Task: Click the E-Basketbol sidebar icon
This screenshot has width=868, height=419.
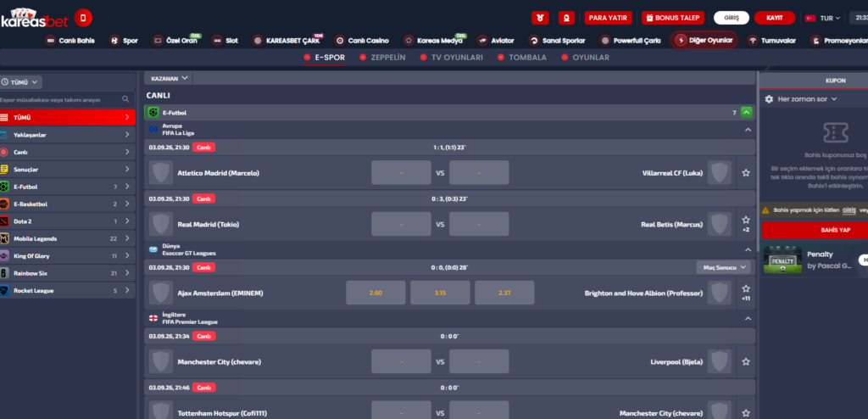Action: tap(4, 204)
